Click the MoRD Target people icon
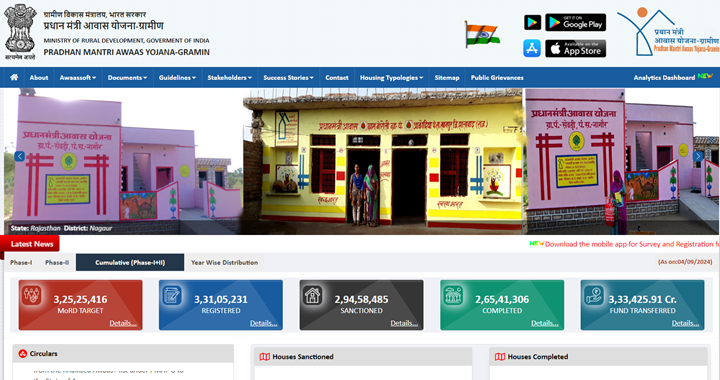 pos(31,295)
